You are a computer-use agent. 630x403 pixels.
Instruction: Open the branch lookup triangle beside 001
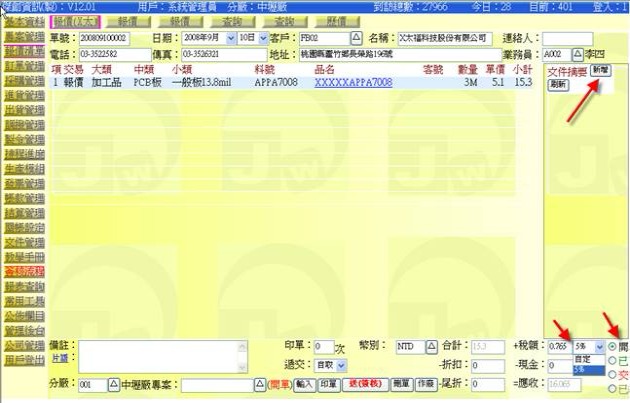[x=113, y=384]
